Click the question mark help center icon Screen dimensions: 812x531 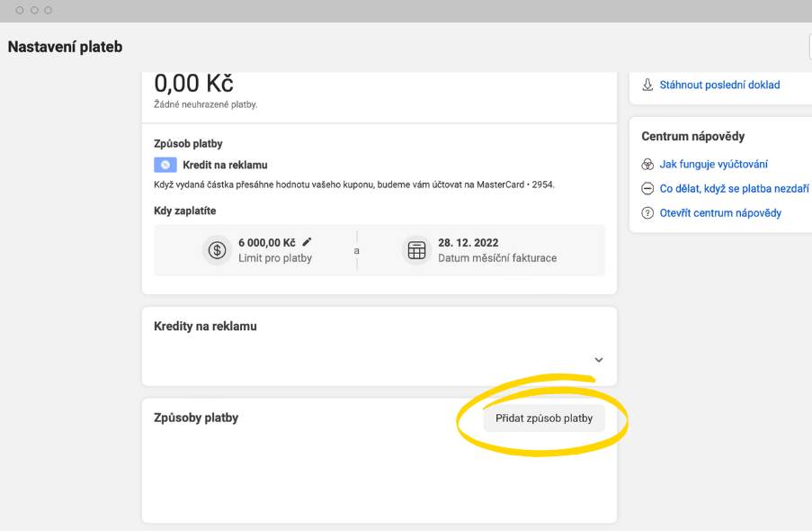647,213
